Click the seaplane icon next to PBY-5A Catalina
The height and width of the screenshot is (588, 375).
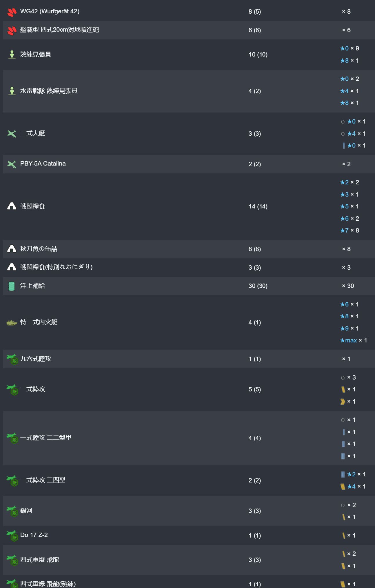pyautogui.click(x=12, y=164)
